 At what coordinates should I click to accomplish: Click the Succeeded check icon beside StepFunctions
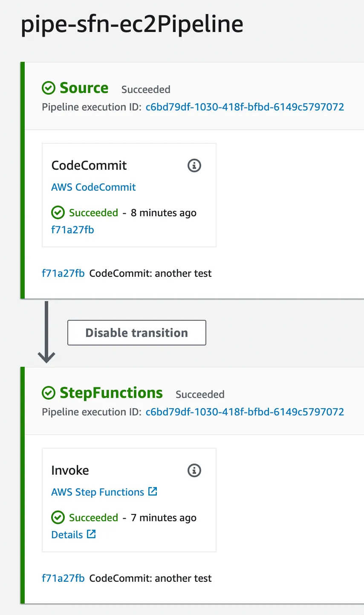(x=48, y=393)
